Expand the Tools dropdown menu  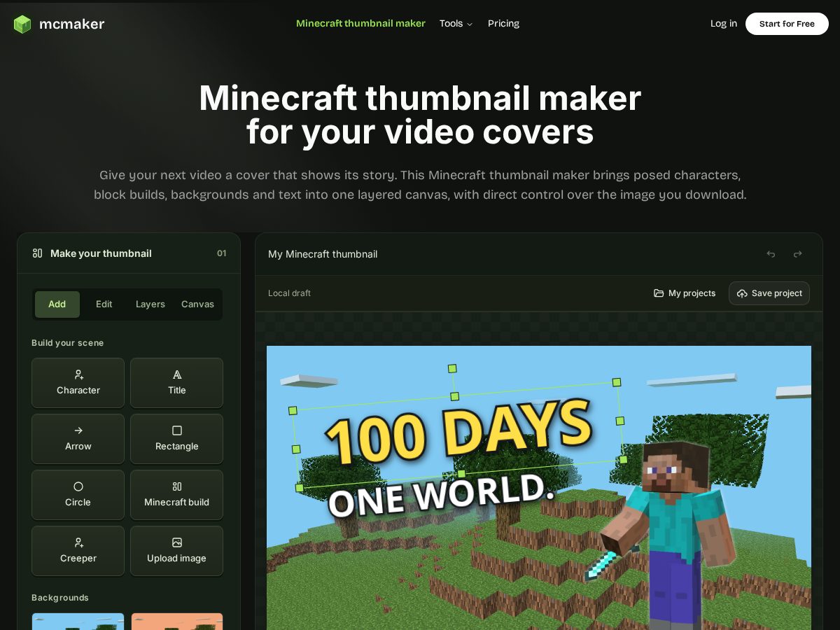tap(456, 23)
